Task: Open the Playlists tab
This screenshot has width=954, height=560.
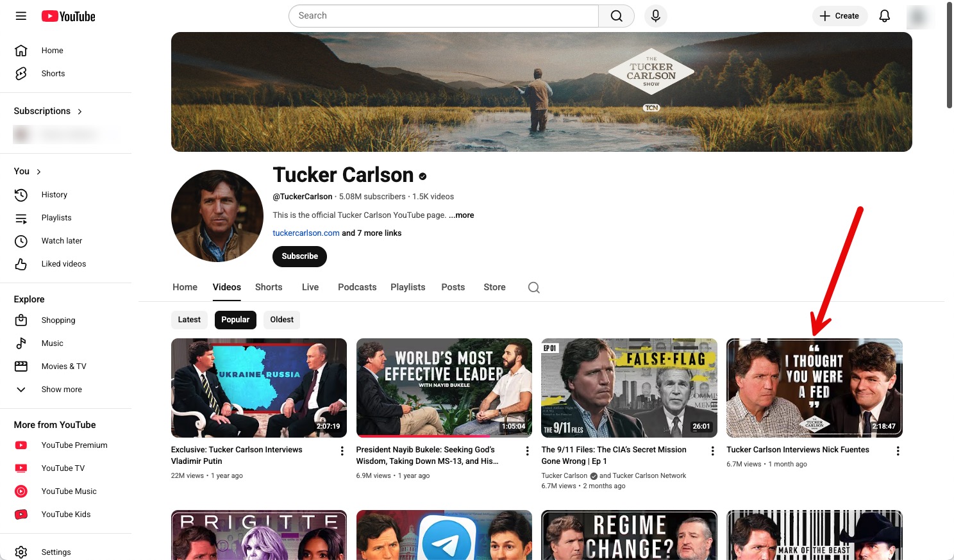Action: [408, 287]
